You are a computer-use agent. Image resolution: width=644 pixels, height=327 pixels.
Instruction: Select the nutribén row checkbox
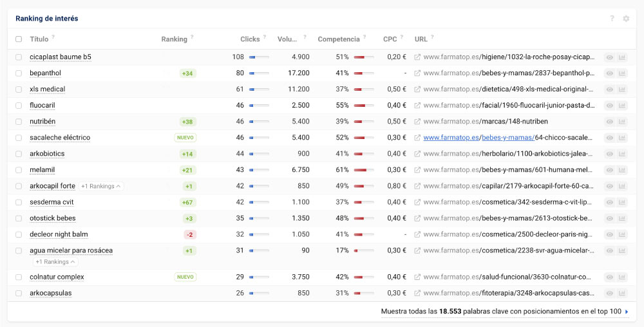pos(19,122)
